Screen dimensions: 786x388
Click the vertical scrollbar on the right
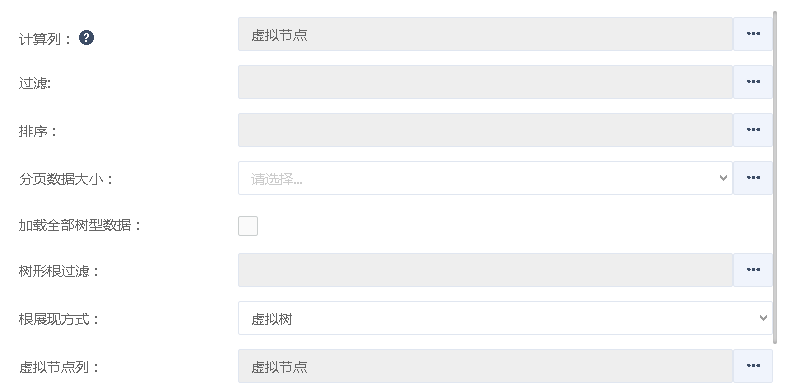pos(776,178)
